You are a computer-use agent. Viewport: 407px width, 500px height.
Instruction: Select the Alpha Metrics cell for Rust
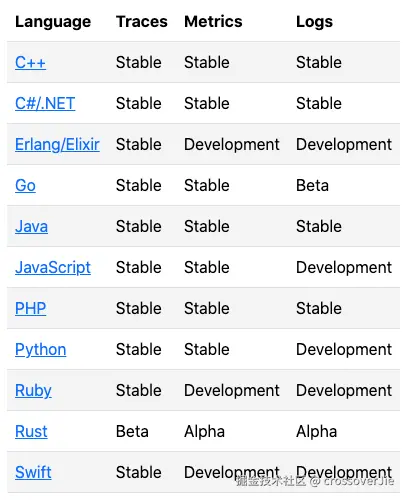click(205, 431)
